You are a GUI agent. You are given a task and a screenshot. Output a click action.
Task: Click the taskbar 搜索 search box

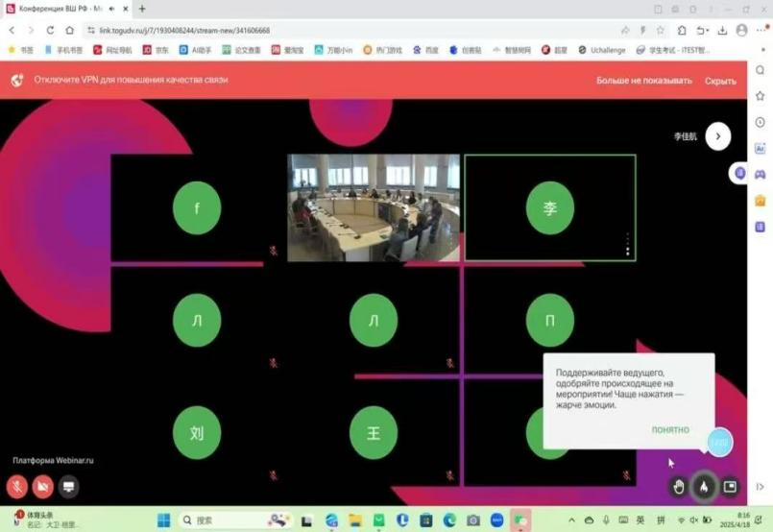click(235, 520)
